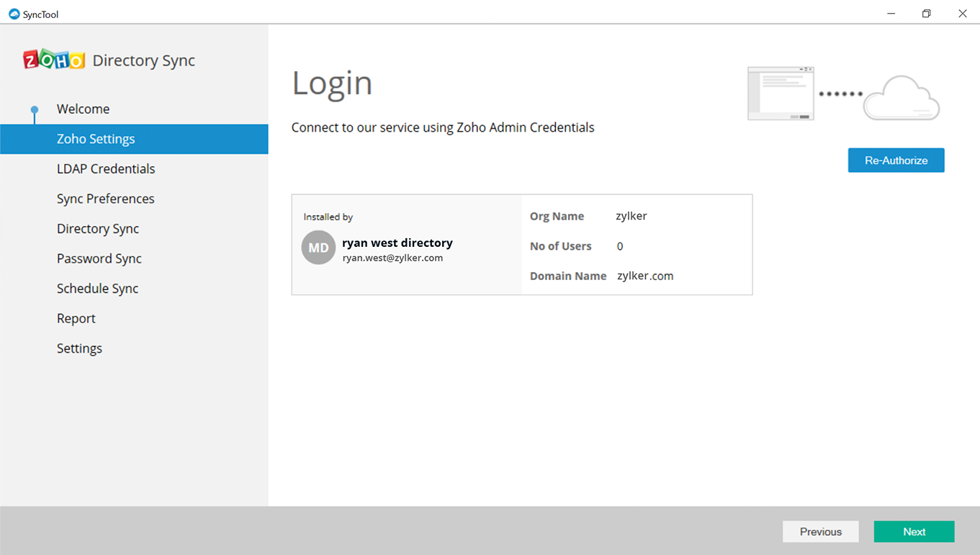Click the Zoho logo

[x=54, y=60]
